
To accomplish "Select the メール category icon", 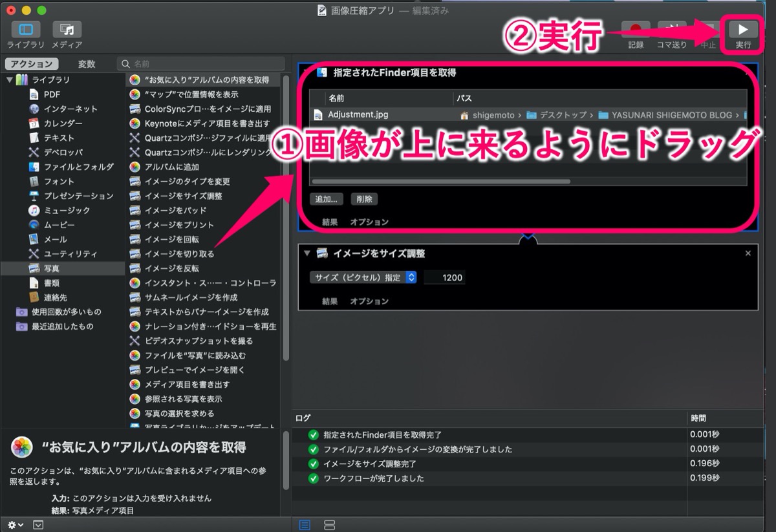I will coord(34,239).
